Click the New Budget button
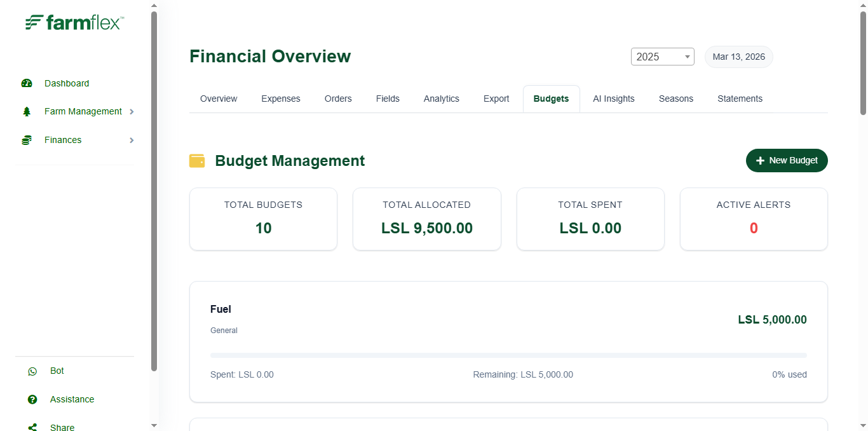Image resolution: width=868 pixels, height=431 pixels. point(787,160)
